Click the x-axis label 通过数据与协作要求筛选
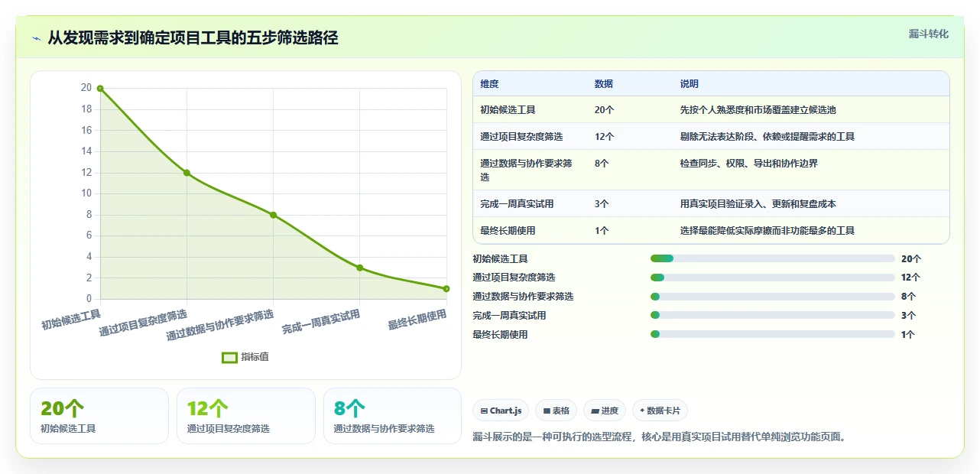Image resolution: width=980 pixels, height=474 pixels. point(220,326)
